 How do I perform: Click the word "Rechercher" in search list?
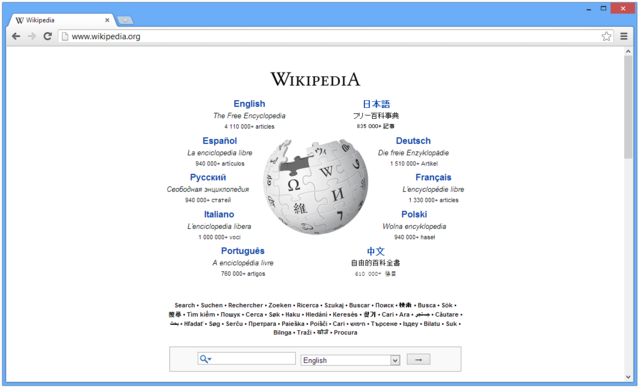pos(245,305)
